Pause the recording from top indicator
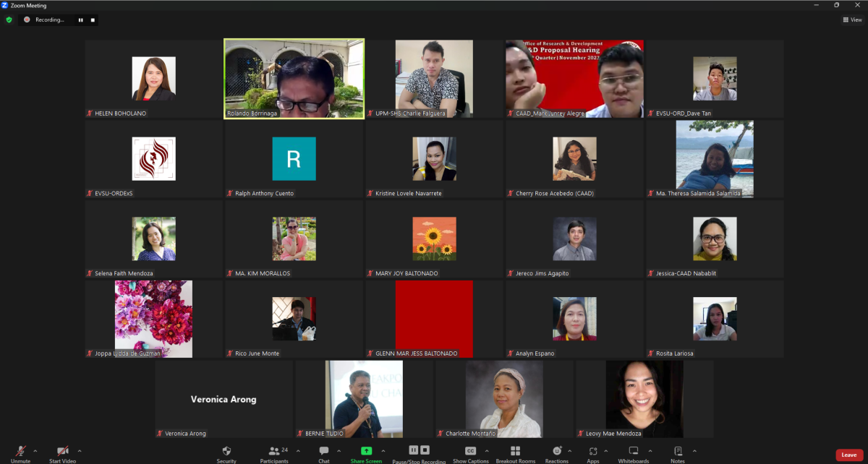This screenshot has width=868, height=464. tap(81, 20)
